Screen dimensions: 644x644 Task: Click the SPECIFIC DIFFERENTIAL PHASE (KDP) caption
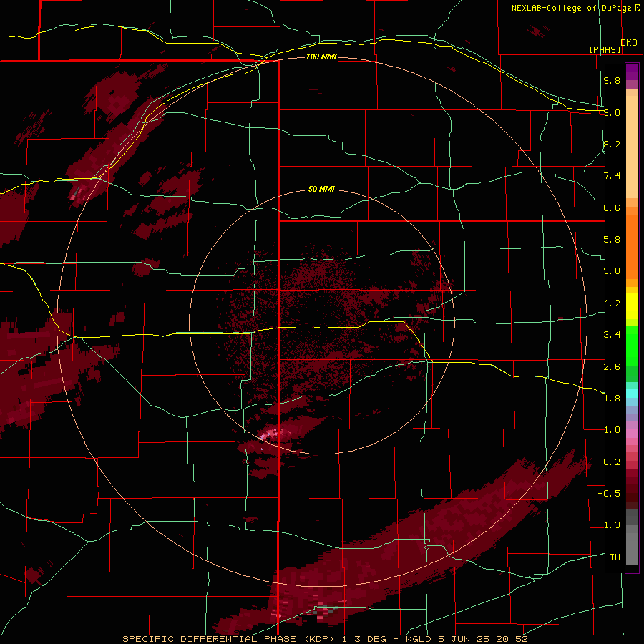pyautogui.click(x=227, y=639)
